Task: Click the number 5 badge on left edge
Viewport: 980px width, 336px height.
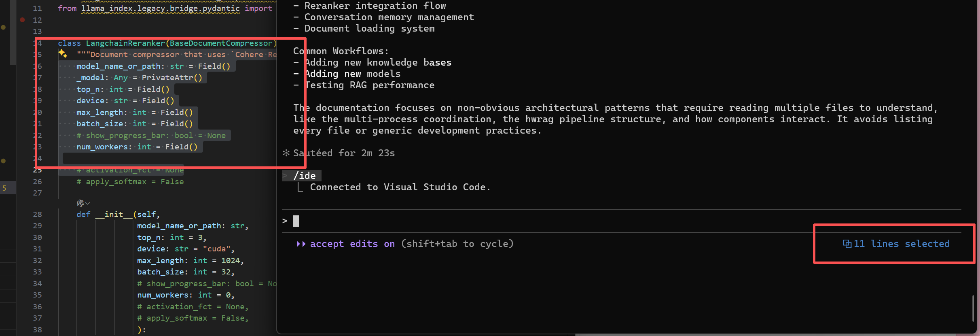Action: 4,188
